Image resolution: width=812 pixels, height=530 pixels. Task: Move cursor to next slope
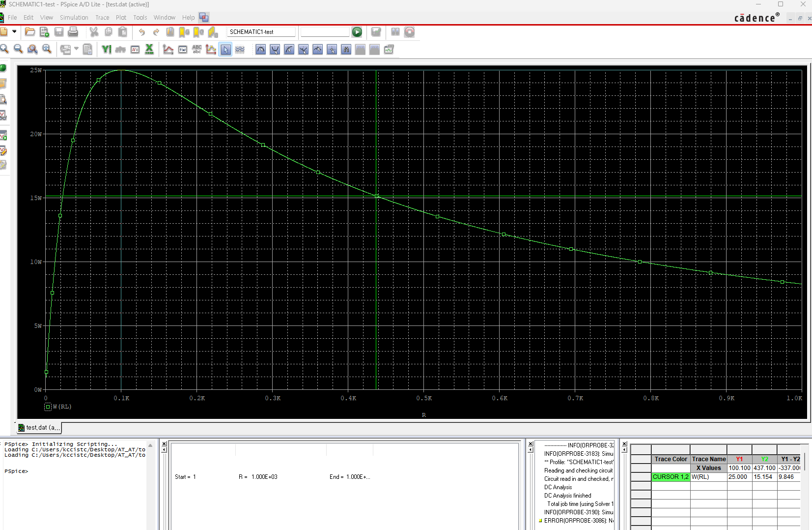point(289,49)
